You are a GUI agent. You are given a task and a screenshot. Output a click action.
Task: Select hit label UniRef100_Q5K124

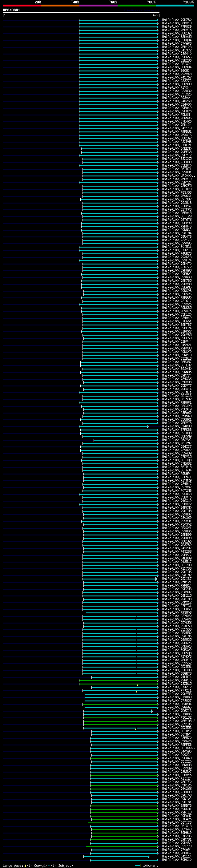click(x=177, y=125)
